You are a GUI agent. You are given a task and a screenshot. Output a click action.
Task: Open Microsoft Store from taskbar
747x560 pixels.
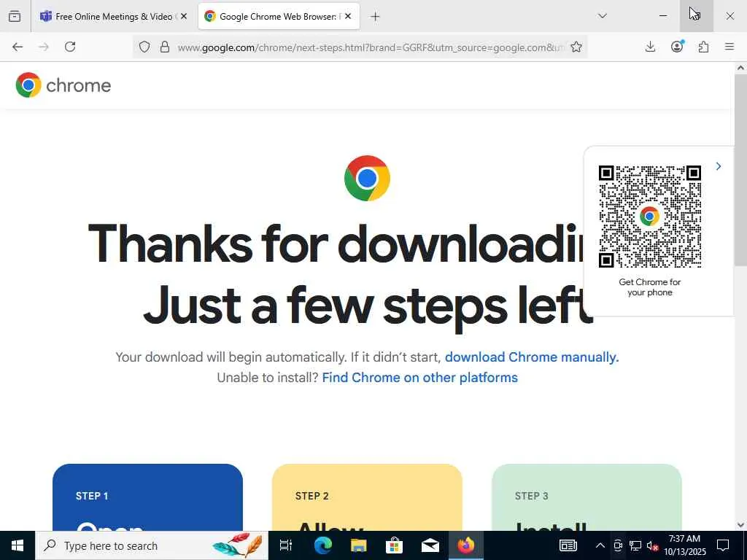(394, 545)
